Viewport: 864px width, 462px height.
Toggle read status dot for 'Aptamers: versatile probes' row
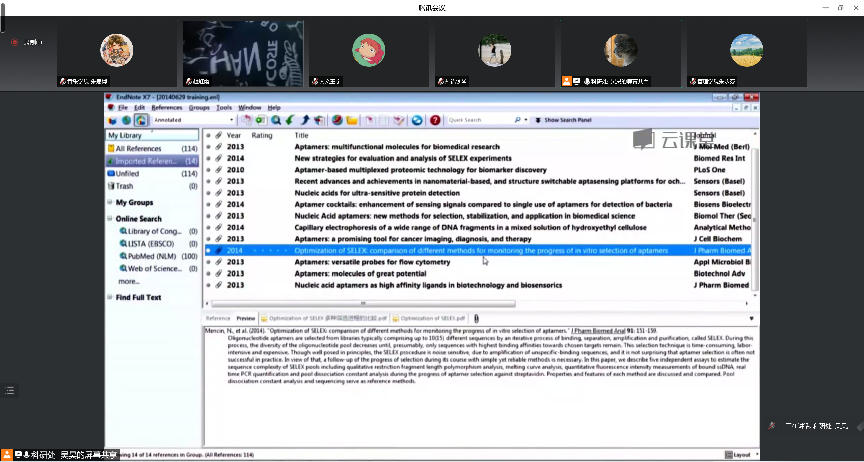coord(208,262)
